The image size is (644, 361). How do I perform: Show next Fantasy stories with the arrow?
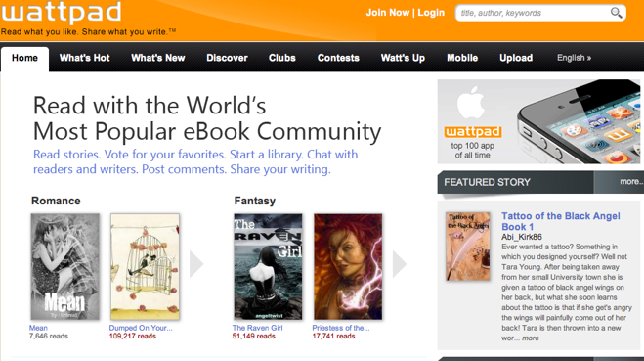(x=400, y=264)
